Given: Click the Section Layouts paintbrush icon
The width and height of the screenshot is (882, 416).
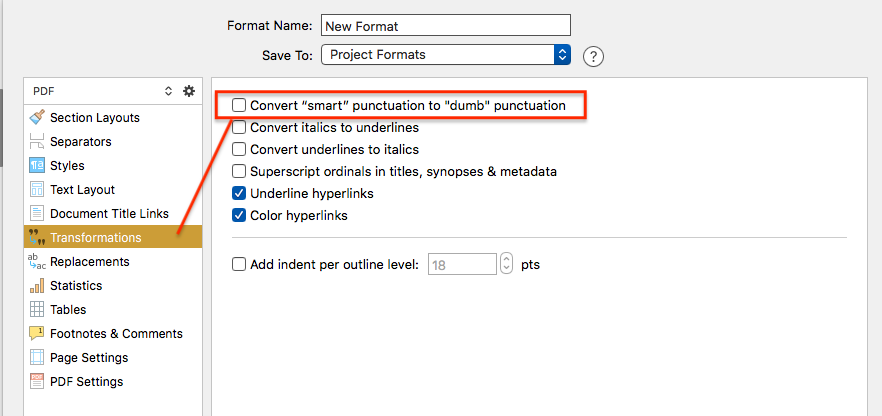Looking at the screenshot, I should (x=37, y=117).
